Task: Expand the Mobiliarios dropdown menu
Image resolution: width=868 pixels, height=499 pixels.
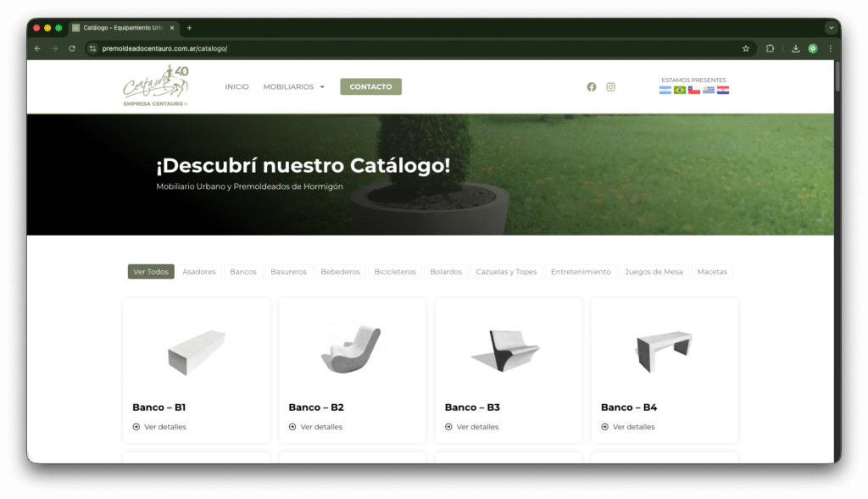Action: [x=293, y=86]
